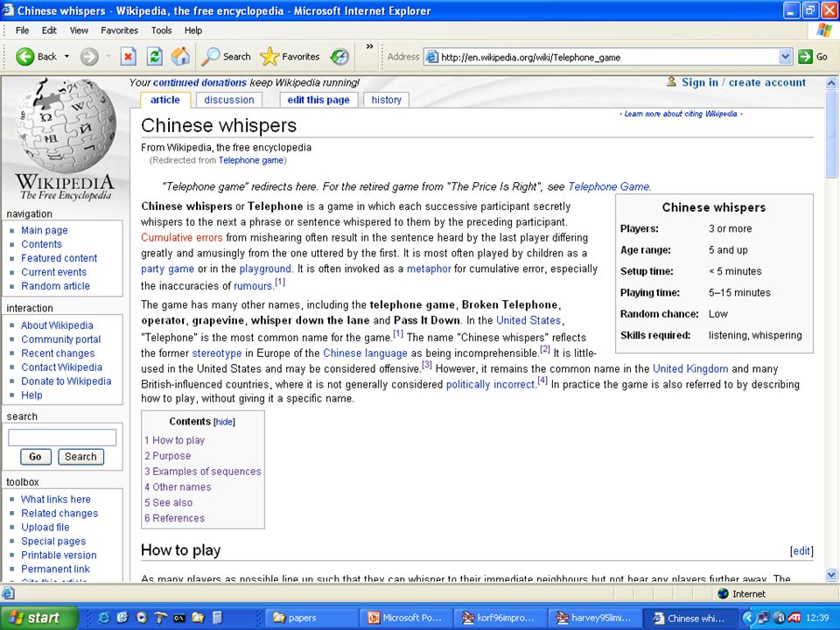The width and height of the screenshot is (840, 630).
Task: Open the Main page navigation link
Action: pos(45,230)
